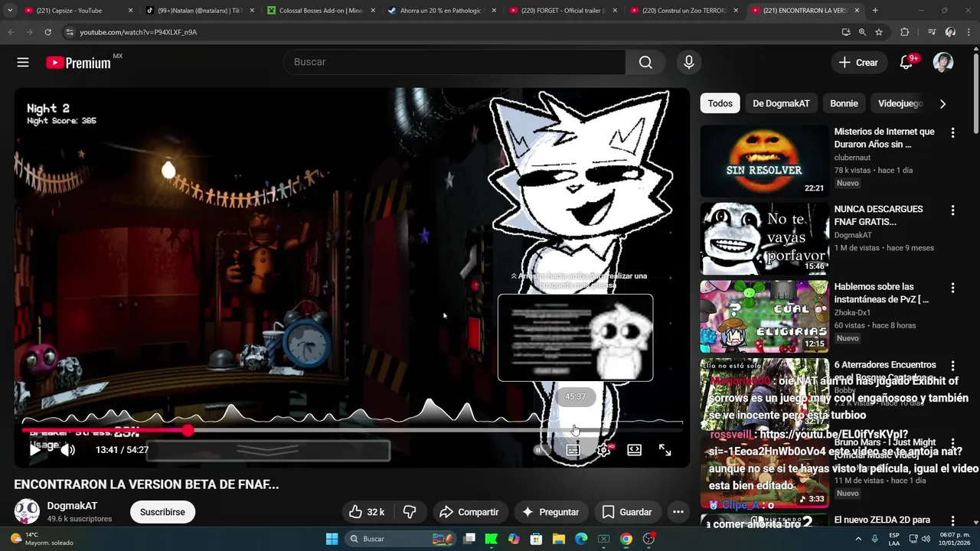Open the weather widget 14°C

42,539
